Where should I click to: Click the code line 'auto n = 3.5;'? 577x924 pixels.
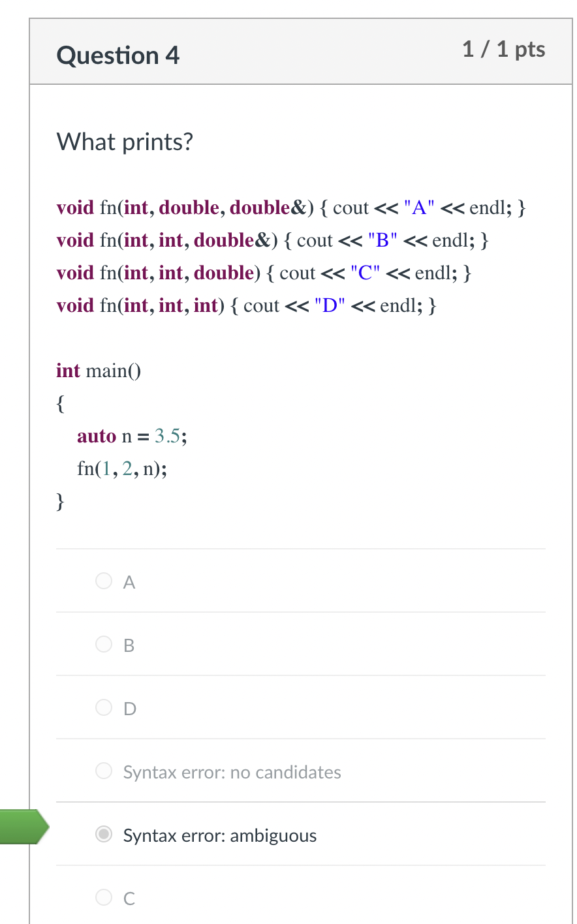[x=133, y=436]
